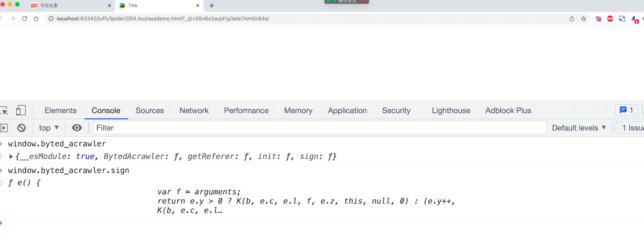Expand the __esModule object in console
The width and height of the screenshot is (644, 238).
[x=11, y=157]
